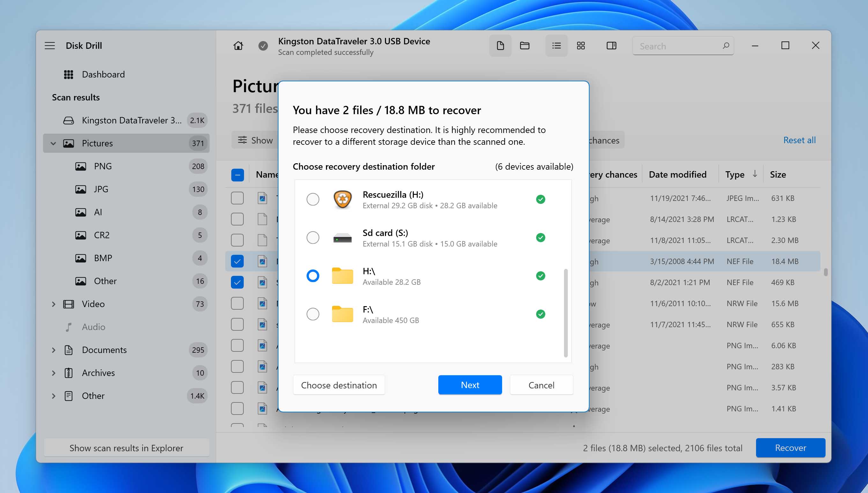Image resolution: width=868 pixels, height=493 pixels.
Task: Select the Sd card (S:) destination
Action: 312,237
